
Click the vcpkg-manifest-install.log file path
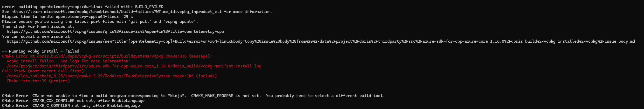(134, 66)
